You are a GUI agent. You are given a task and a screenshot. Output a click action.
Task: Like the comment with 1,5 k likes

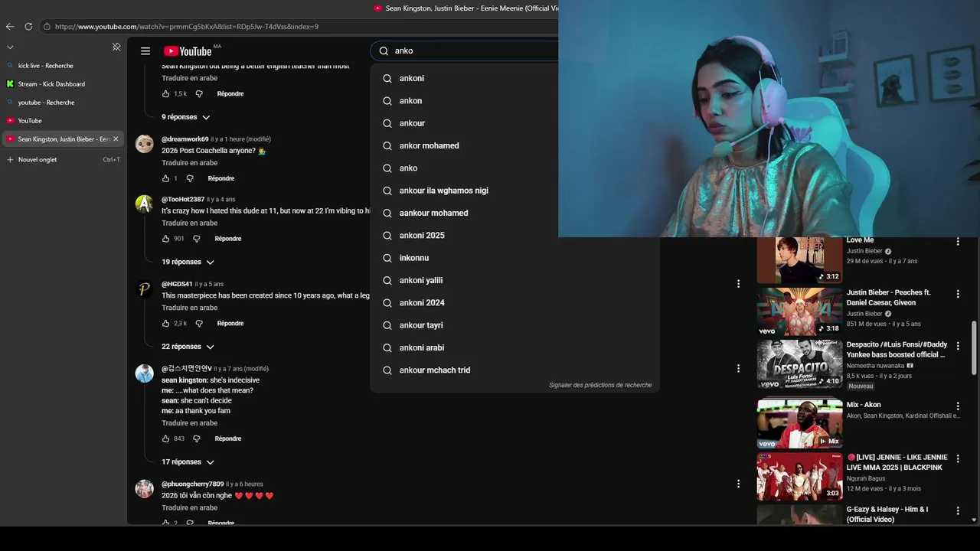(165, 93)
